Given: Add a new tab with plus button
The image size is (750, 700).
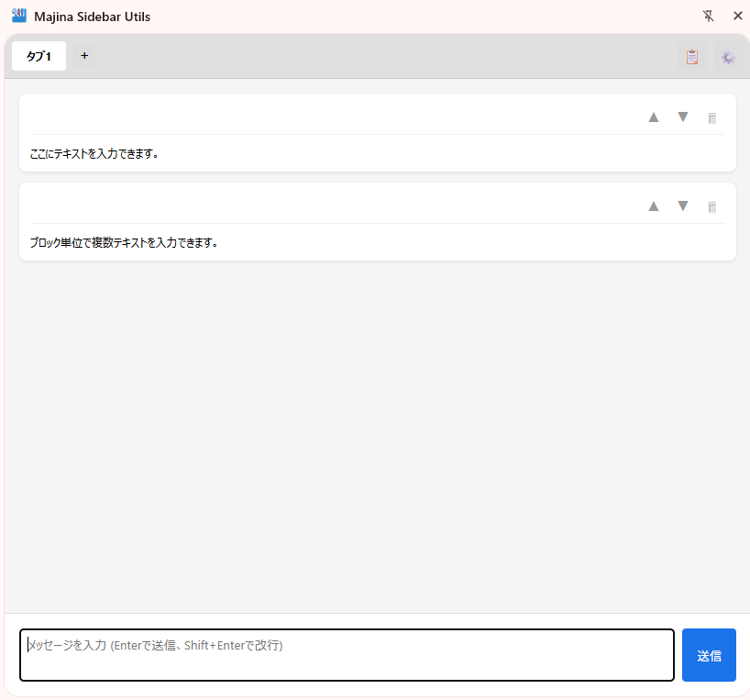Looking at the screenshot, I should (x=84, y=56).
